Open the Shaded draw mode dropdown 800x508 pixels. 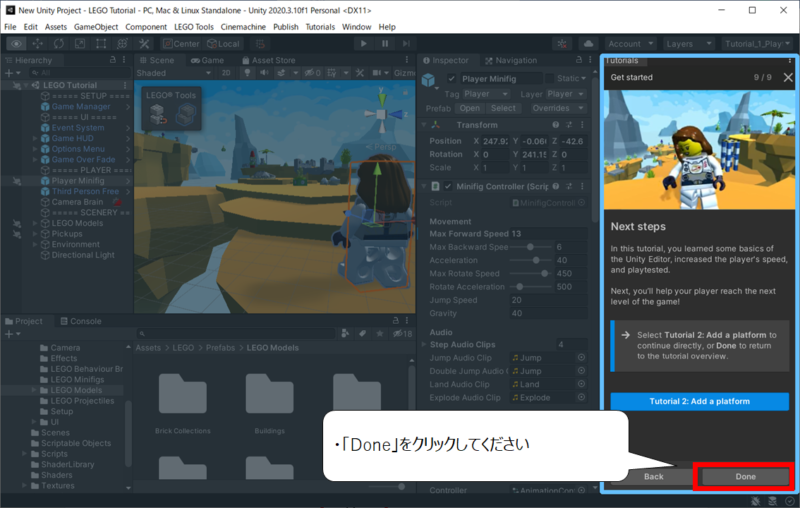pyautogui.click(x=173, y=73)
